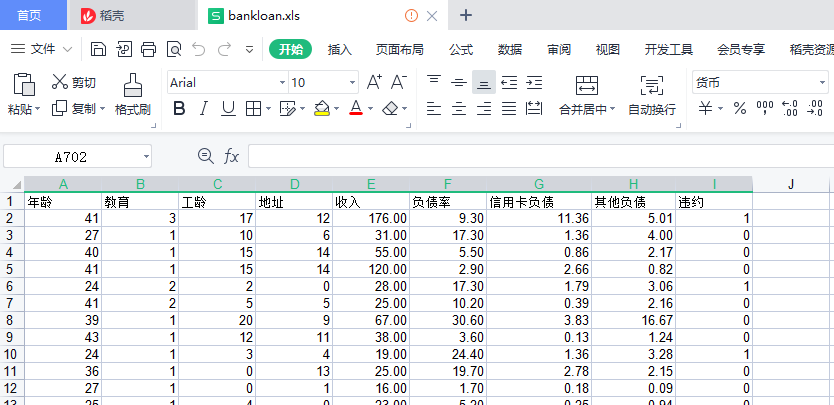This screenshot has height=405, width=834.
Task: Expand the 复制 copy options arrow
Action: pos(102,109)
